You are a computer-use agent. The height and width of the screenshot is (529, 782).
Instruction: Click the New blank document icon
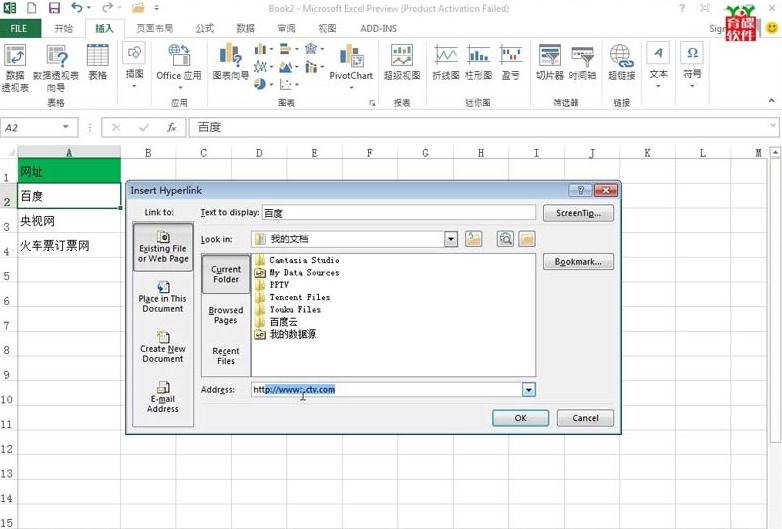click(x=31, y=8)
